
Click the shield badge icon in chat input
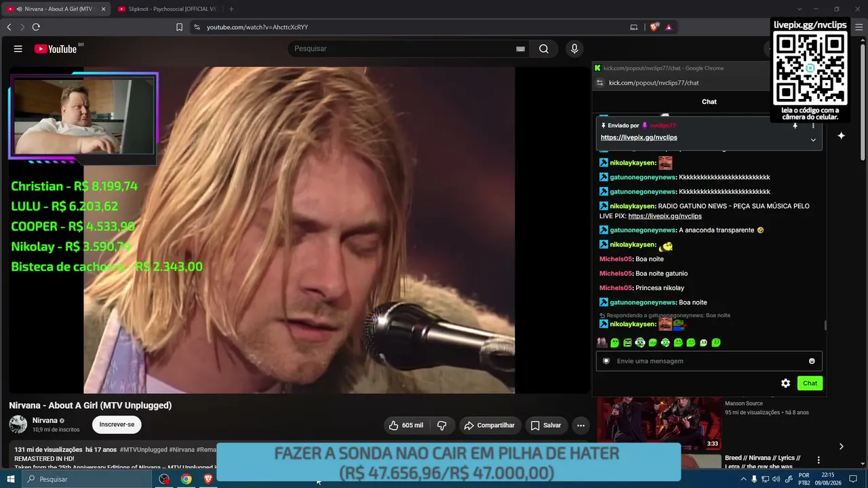[x=606, y=361]
